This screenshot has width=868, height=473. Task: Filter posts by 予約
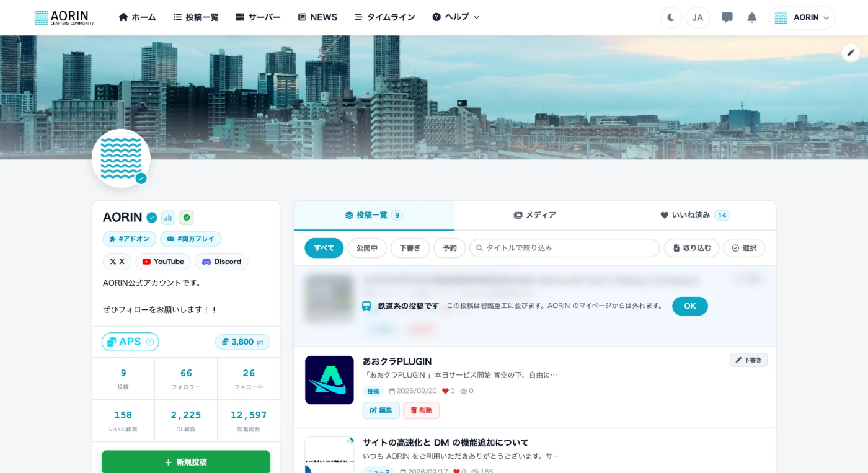point(449,248)
